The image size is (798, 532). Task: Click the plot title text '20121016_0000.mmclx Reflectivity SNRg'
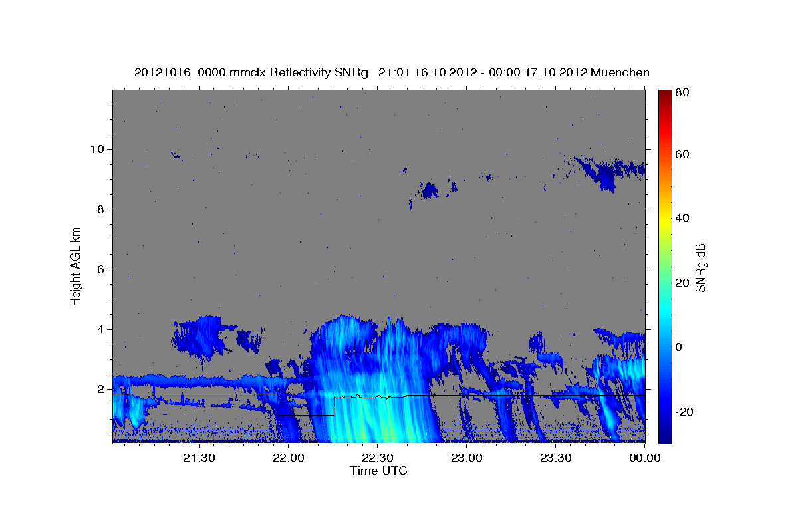tap(251, 72)
